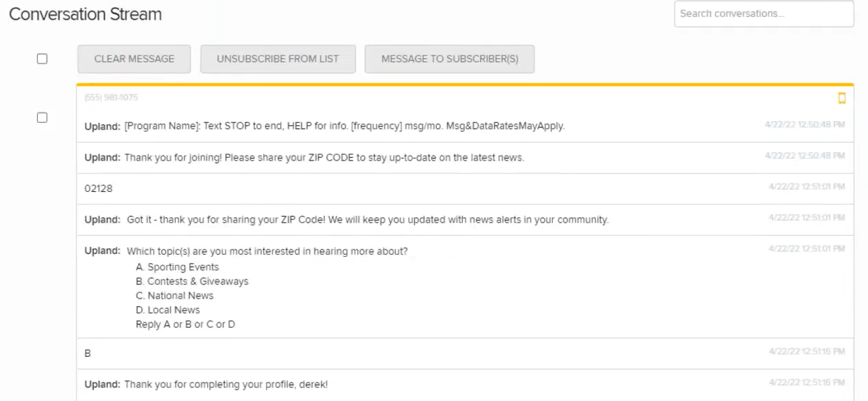Click the timestamp on the 02128 reply

pyautogui.click(x=806, y=186)
